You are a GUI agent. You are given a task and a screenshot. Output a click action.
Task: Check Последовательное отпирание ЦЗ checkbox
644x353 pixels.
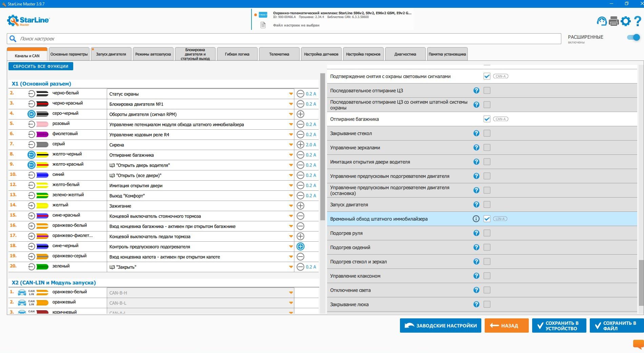point(487,90)
